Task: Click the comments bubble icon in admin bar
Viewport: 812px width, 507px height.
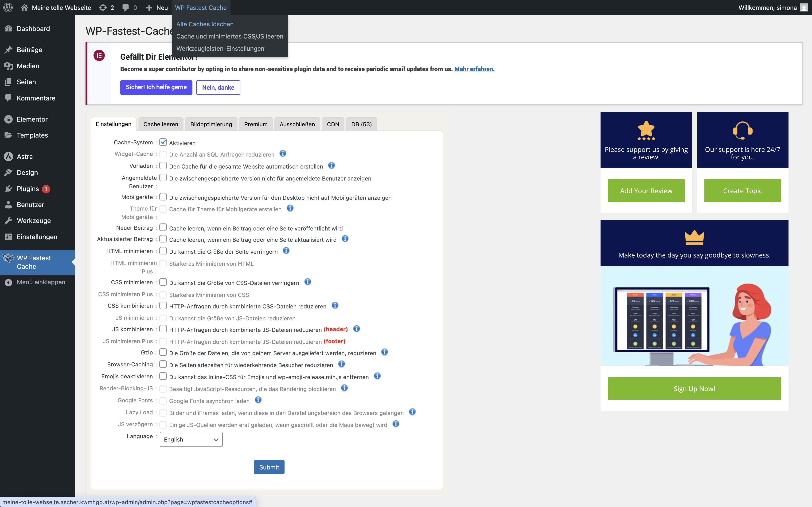Action: (x=126, y=7)
